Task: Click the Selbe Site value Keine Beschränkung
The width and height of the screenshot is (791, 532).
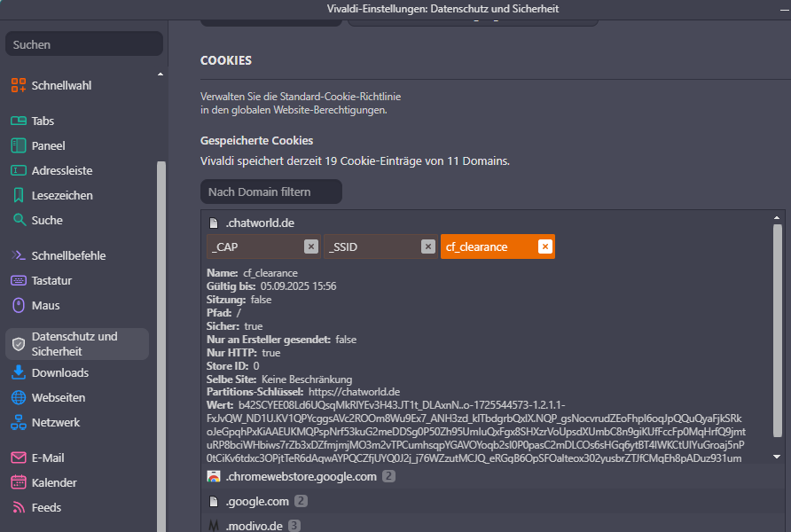Action: point(307,379)
